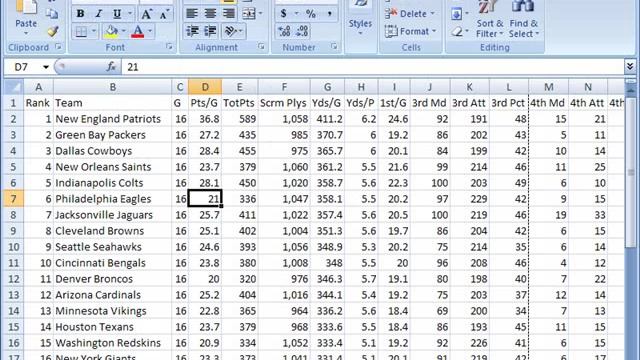Expand the formula bar with chevron
The image size is (640, 360).
tap(630, 67)
